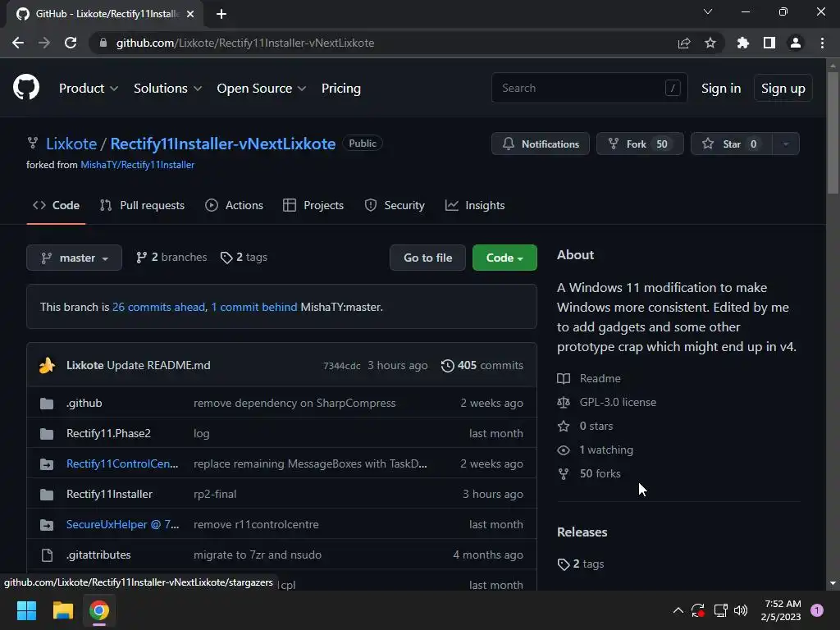
Task: Expand the Open Source menu
Action: click(x=262, y=89)
